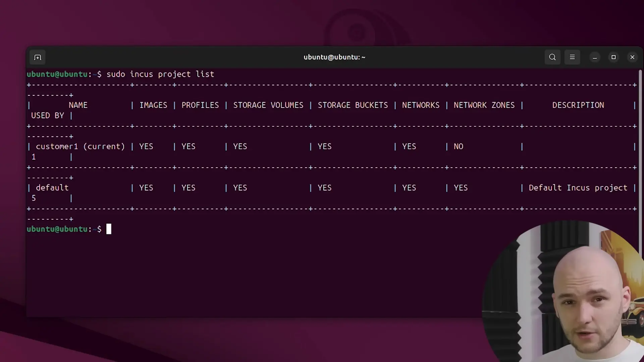This screenshot has width=644, height=362.
Task: Click customer1 STORAGE BUCKETS YES value
Action: click(325, 146)
